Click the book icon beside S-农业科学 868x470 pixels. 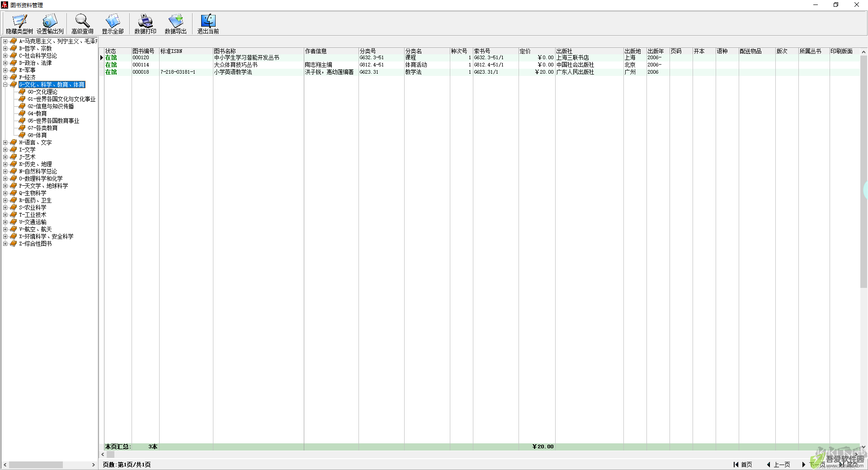(14, 207)
